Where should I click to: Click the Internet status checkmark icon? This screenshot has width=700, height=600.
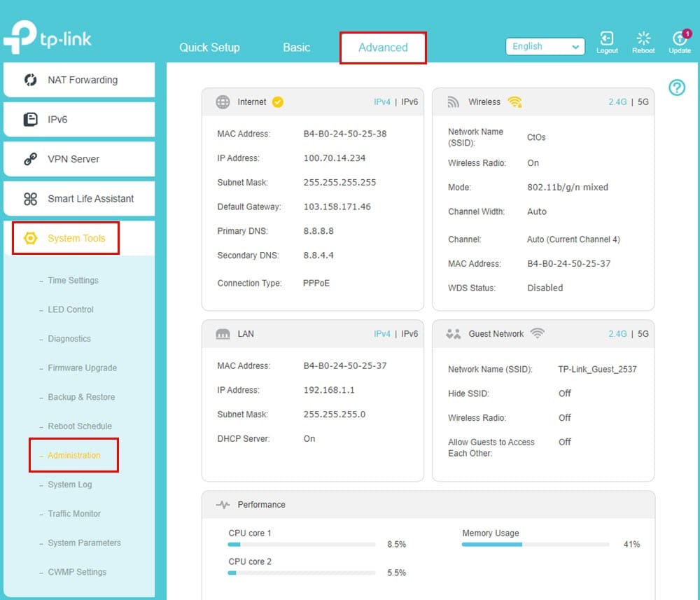[278, 102]
